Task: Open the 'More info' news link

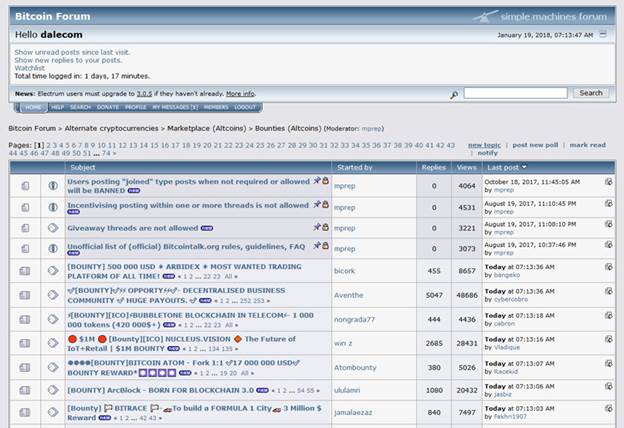Action: (240, 94)
